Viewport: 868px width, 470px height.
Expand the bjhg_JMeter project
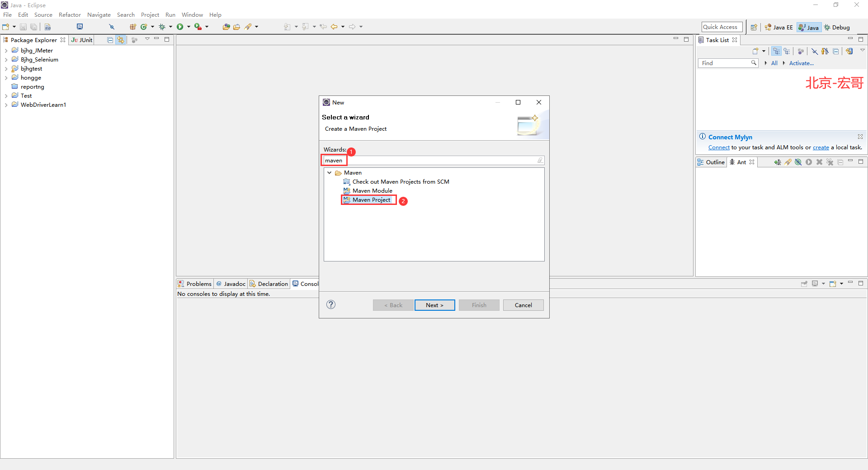[6, 51]
